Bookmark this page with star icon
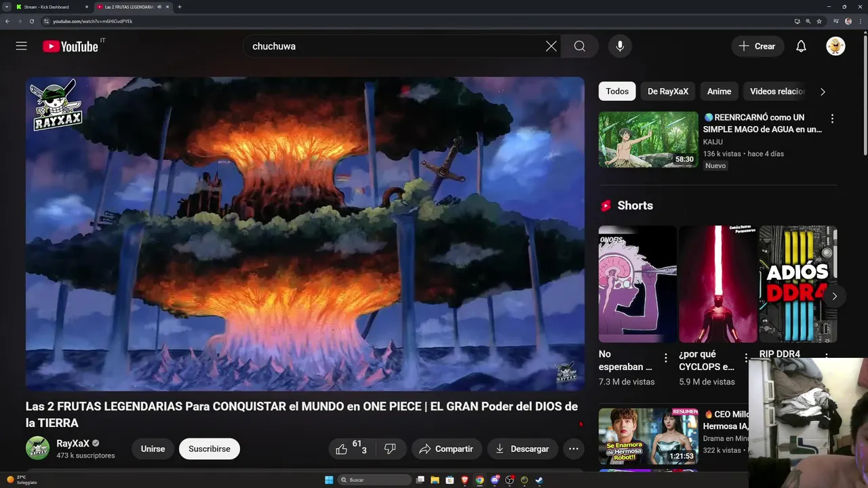The height and width of the screenshot is (488, 868). [x=819, y=21]
